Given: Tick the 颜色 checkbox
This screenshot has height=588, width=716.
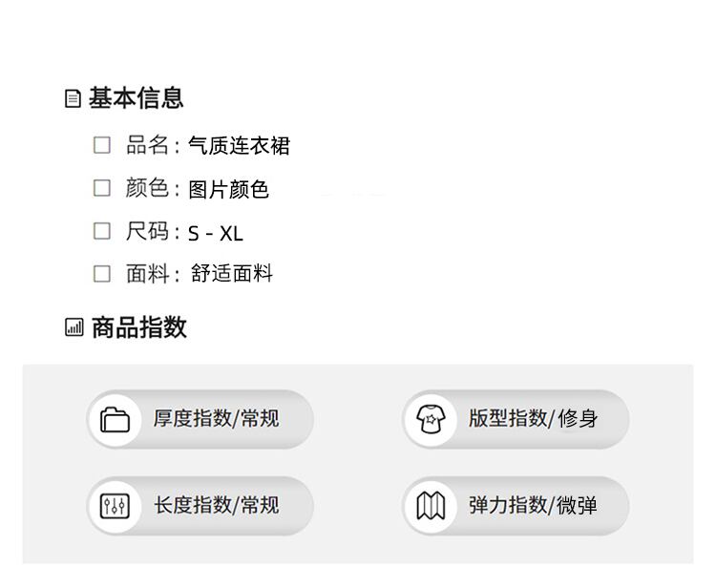Looking at the screenshot, I should tap(102, 188).
